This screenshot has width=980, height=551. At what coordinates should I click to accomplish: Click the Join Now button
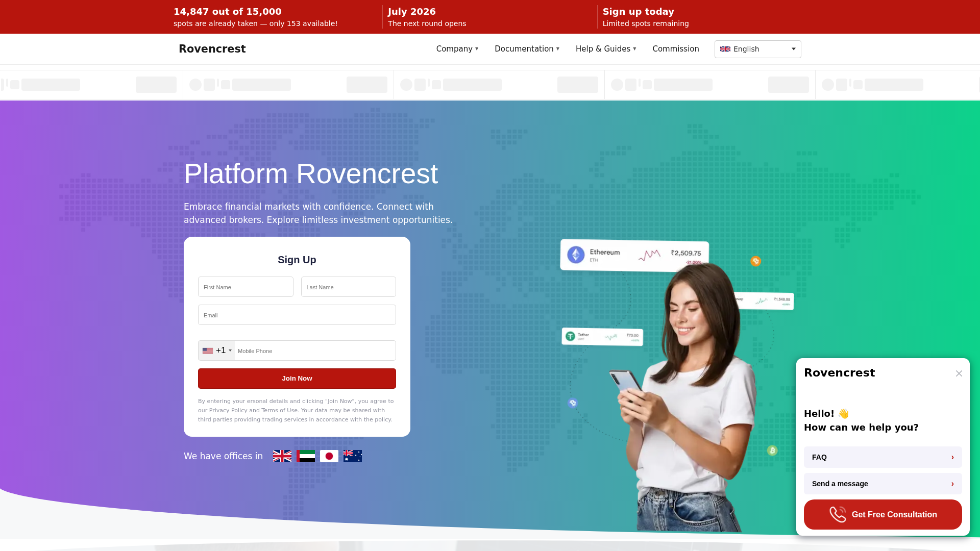(297, 379)
